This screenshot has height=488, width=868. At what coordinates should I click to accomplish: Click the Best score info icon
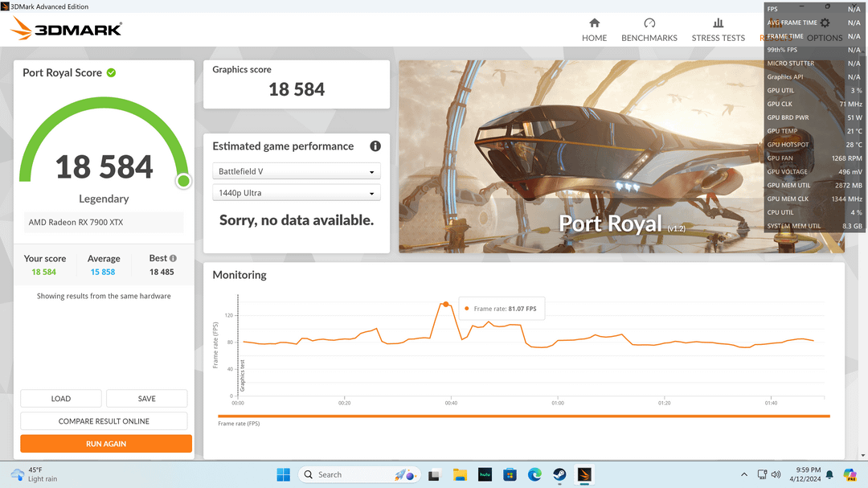[174, 258]
